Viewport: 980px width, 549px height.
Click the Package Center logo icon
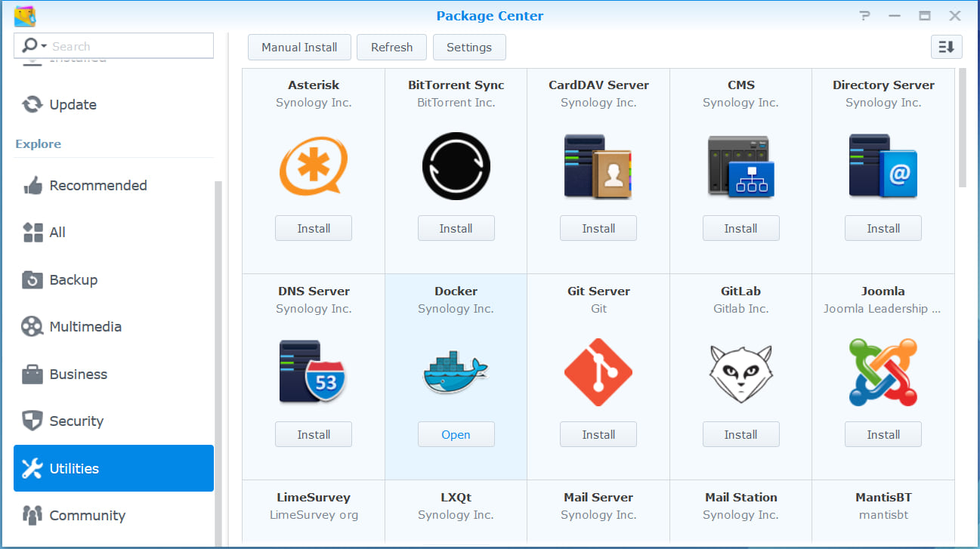point(25,16)
